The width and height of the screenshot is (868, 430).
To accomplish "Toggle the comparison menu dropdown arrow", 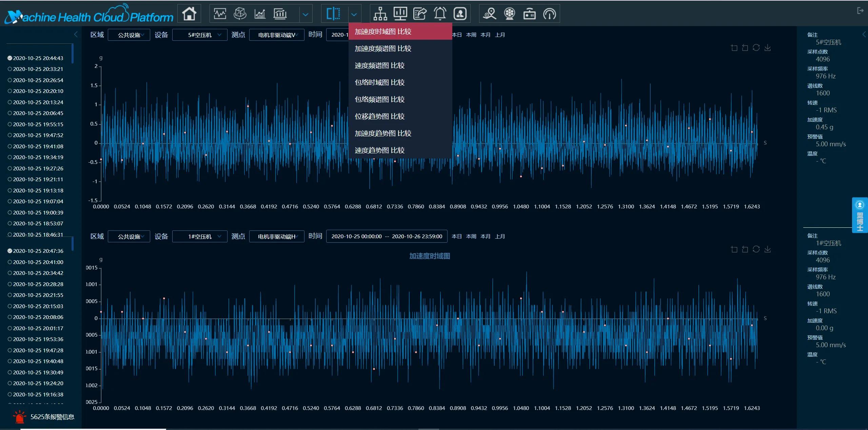I will point(354,15).
